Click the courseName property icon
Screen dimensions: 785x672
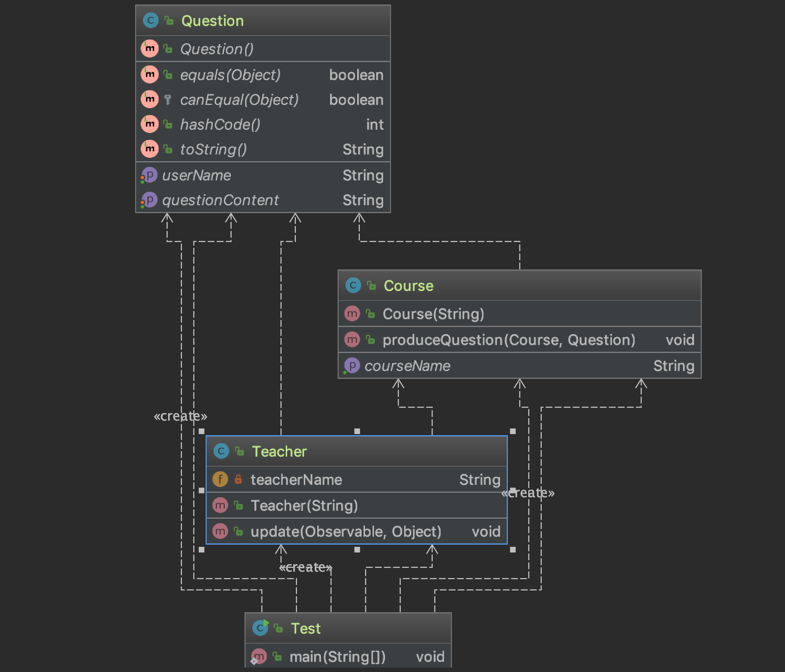[352, 366]
